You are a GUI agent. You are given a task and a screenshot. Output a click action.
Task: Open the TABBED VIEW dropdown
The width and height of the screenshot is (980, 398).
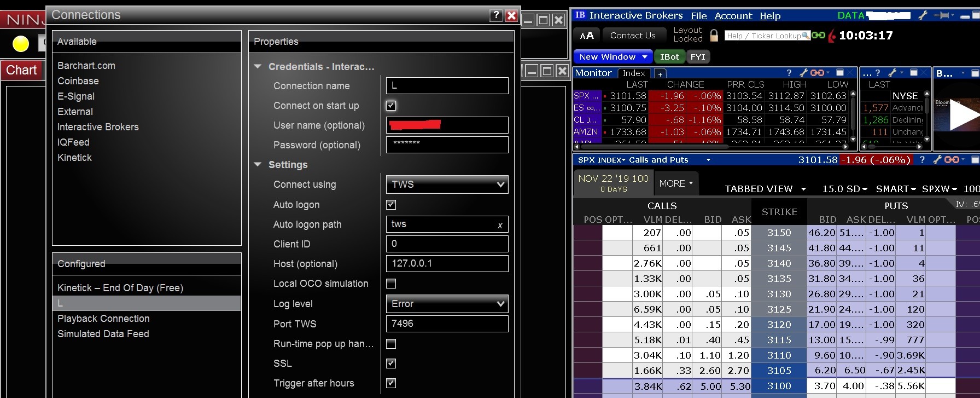[766, 189]
